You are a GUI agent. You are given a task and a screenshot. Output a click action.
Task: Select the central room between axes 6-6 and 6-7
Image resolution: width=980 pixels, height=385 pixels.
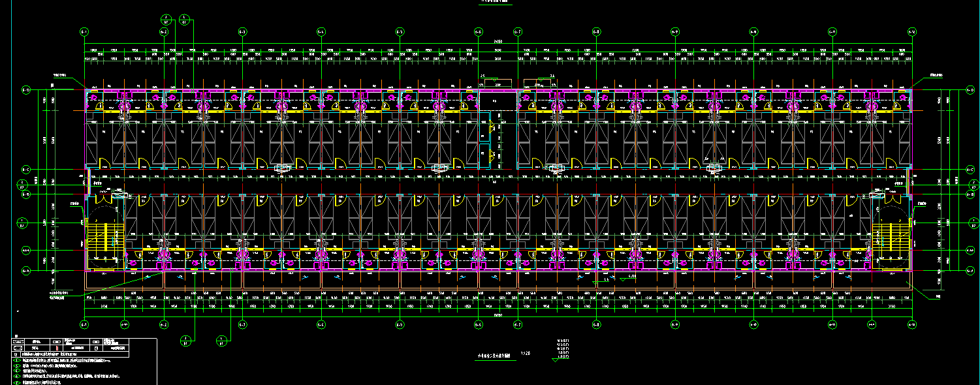(x=498, y=129)
